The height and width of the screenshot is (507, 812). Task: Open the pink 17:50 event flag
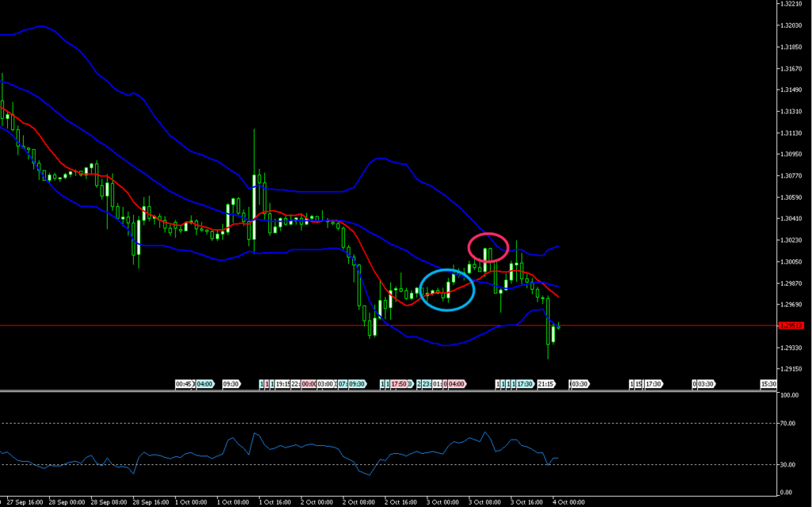tap(400, 384)
